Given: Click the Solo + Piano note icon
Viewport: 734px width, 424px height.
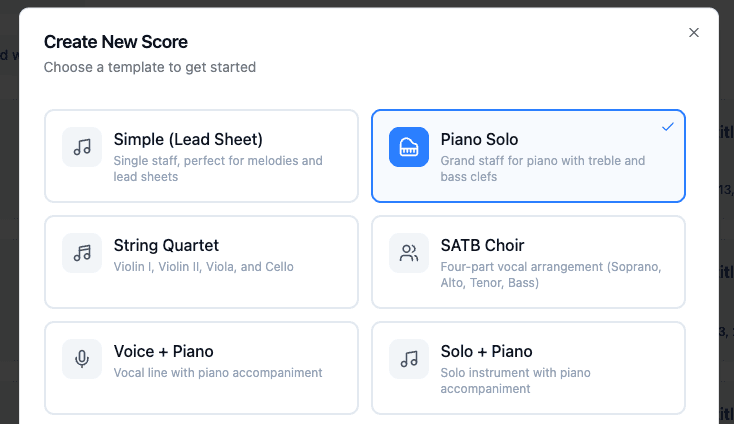Looking at the screenshot, I should pyautogui.click(x=408, y=359).
